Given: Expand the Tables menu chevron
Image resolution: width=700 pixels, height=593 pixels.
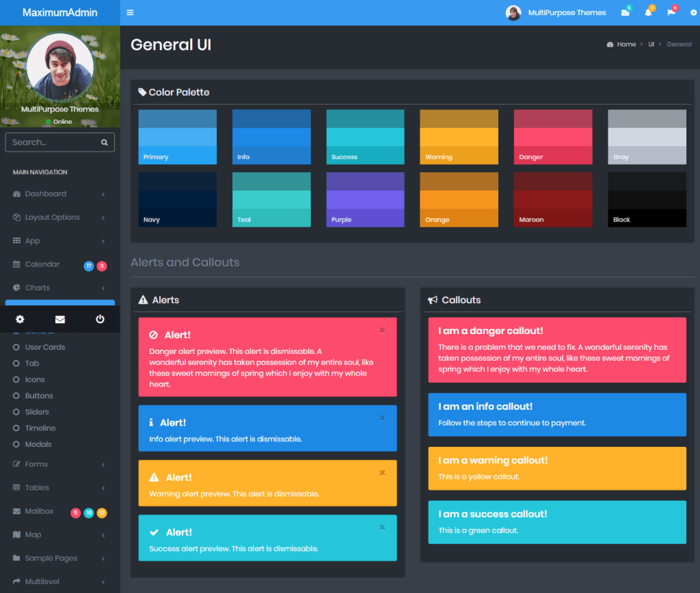Looking at the screenshot, I should tap(103, 488).
